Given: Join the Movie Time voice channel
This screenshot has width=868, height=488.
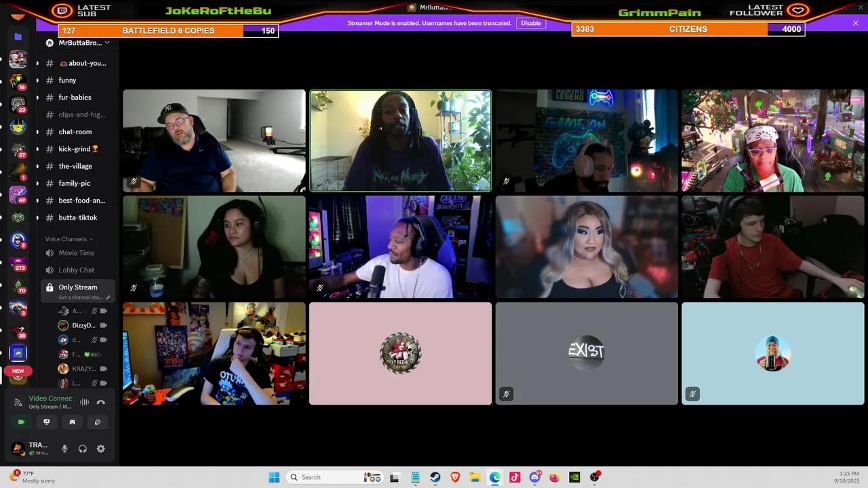Looking at the screenshot, I should pyautogui.click(x=77, y=253).
